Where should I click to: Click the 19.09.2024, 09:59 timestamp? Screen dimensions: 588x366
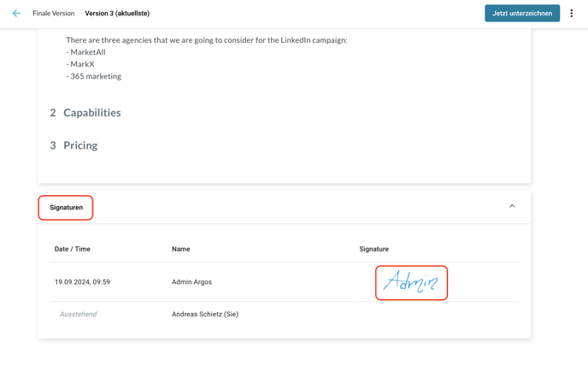(82, 282)
